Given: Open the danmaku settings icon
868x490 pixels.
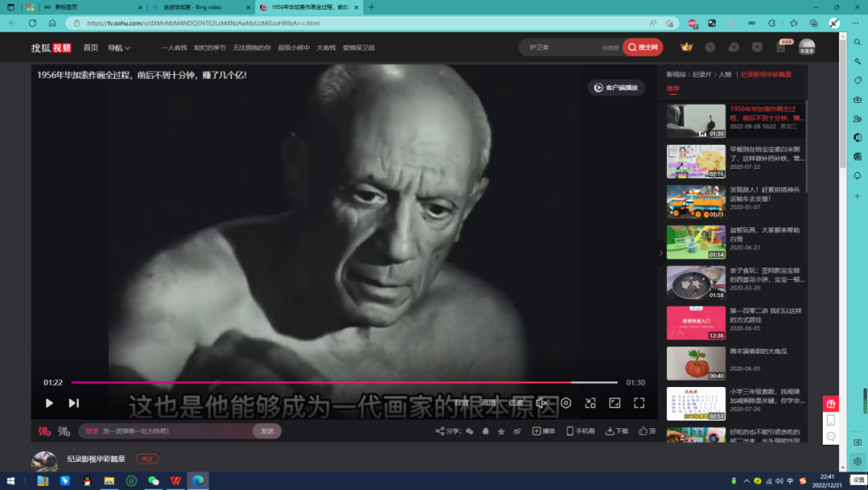Looking at the screenshot, I should (64, 431).
